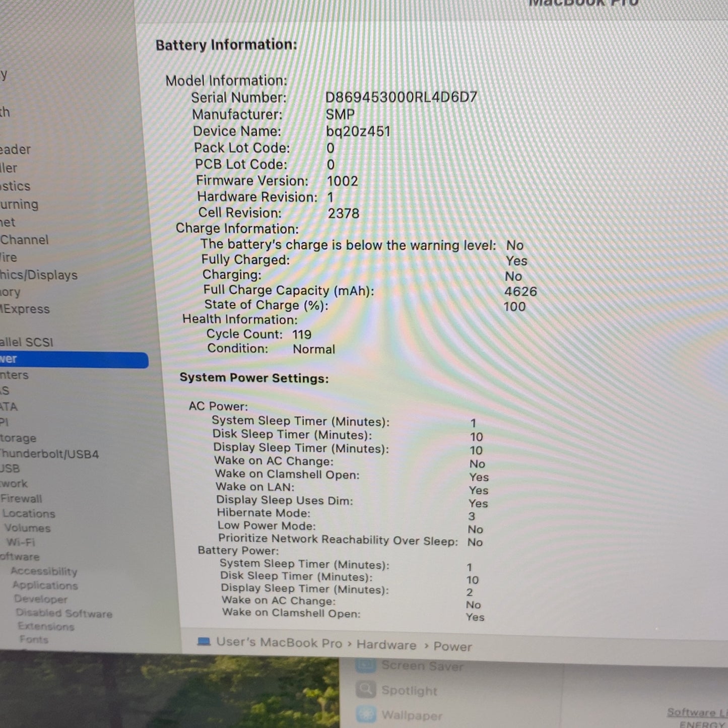
Task: Click the Fully Charged value Yes
Action: click(x=517, y=261)
